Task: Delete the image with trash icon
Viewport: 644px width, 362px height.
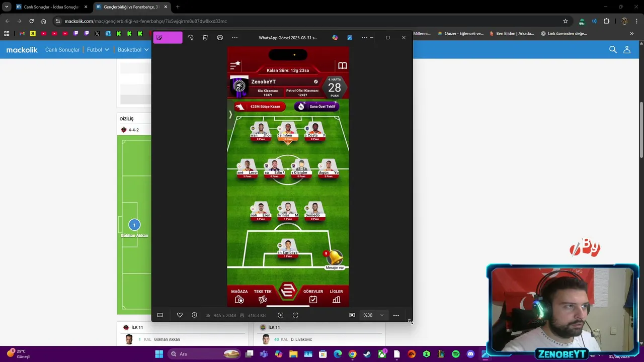Action: 205,38
